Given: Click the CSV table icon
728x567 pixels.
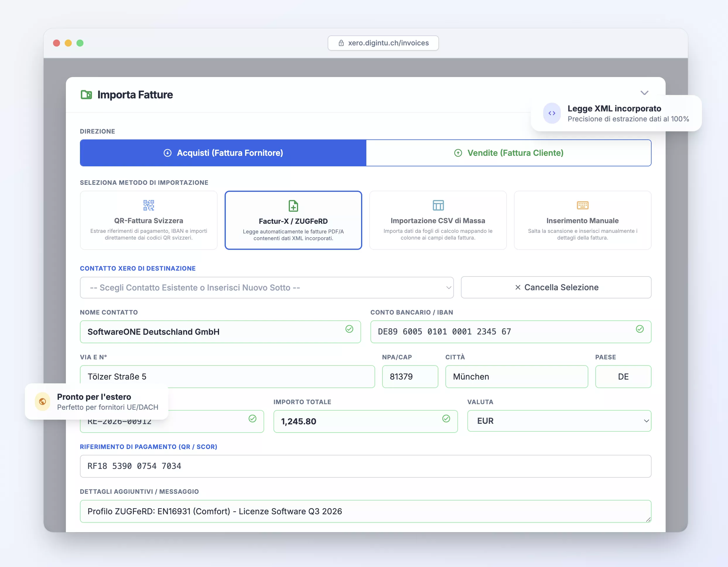Looking at the screenshot, I should [x=438, y=205].
